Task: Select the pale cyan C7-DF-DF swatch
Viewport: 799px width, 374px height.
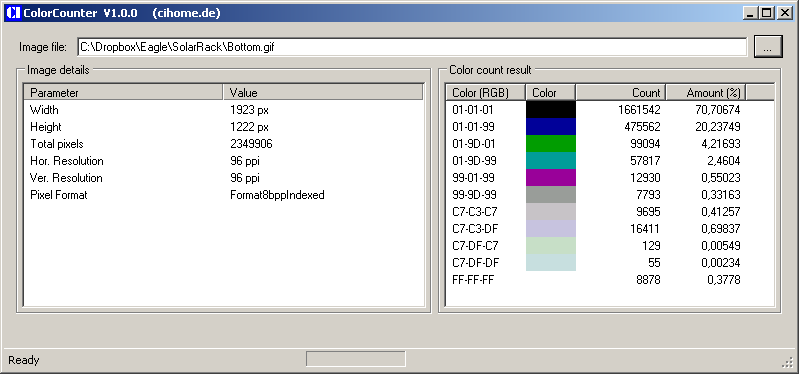Action: [x=551, y=262]
